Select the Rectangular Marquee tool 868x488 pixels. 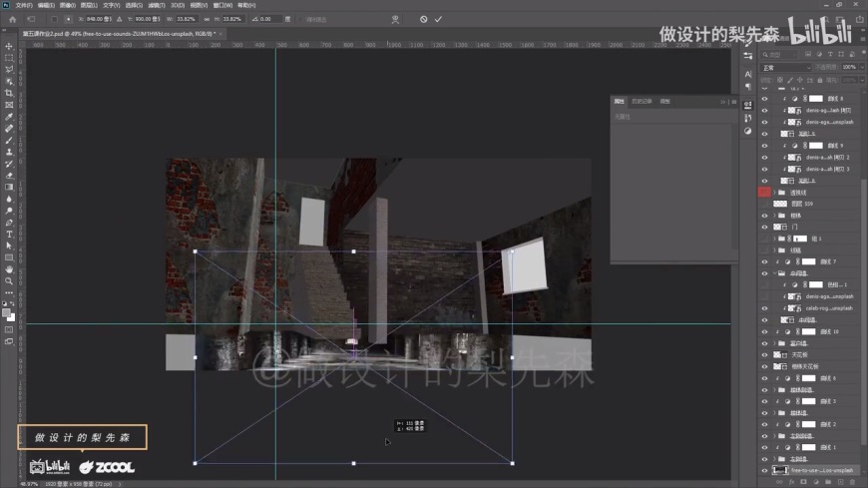[x=9, y=58]
